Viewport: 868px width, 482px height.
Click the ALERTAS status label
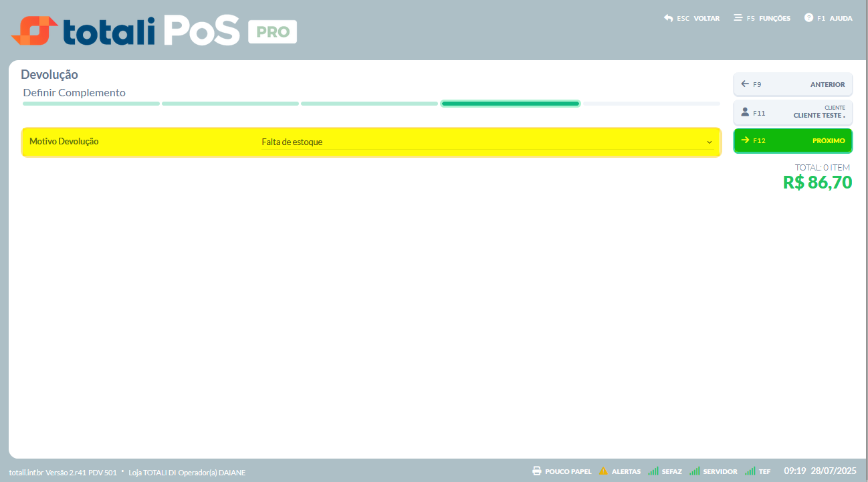click(x=626, y=472)
